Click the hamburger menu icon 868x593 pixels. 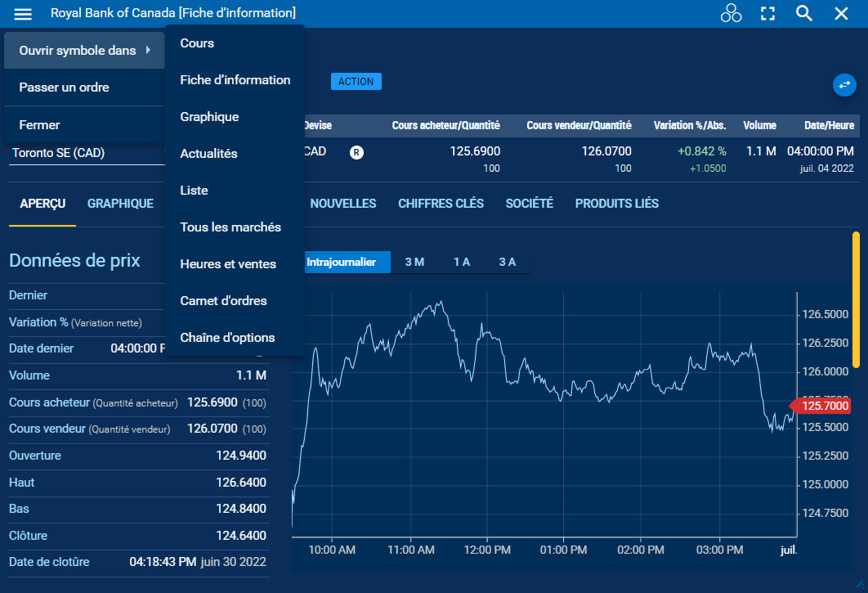pyautogui.click(x=23, y=14)
